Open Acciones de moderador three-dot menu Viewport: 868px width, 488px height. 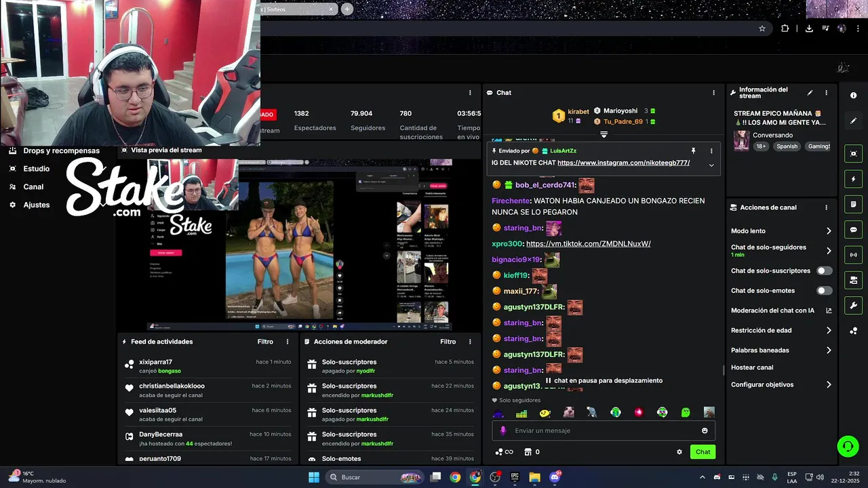470,342
